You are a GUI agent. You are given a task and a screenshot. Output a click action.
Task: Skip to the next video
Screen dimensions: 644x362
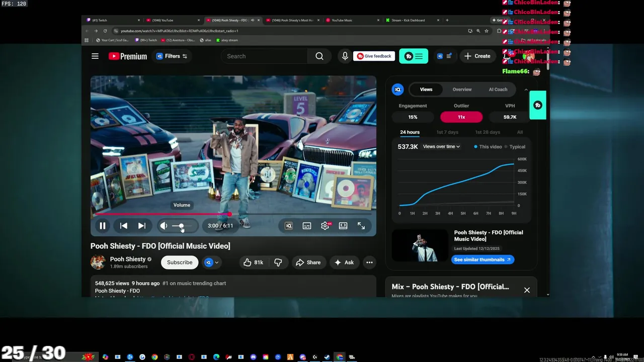142,226
